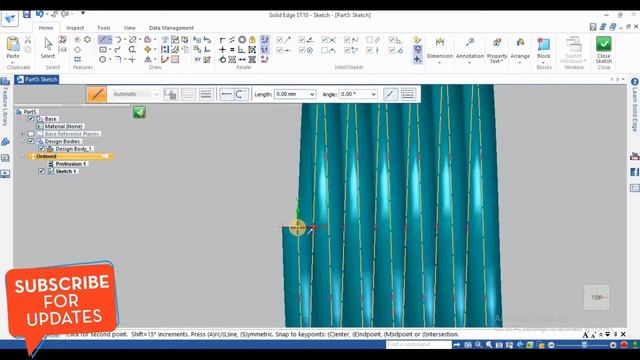Click the green Accept checkmark
Image resolution: width=640 pixels, height=360 pixels.
tap(139, 112)
